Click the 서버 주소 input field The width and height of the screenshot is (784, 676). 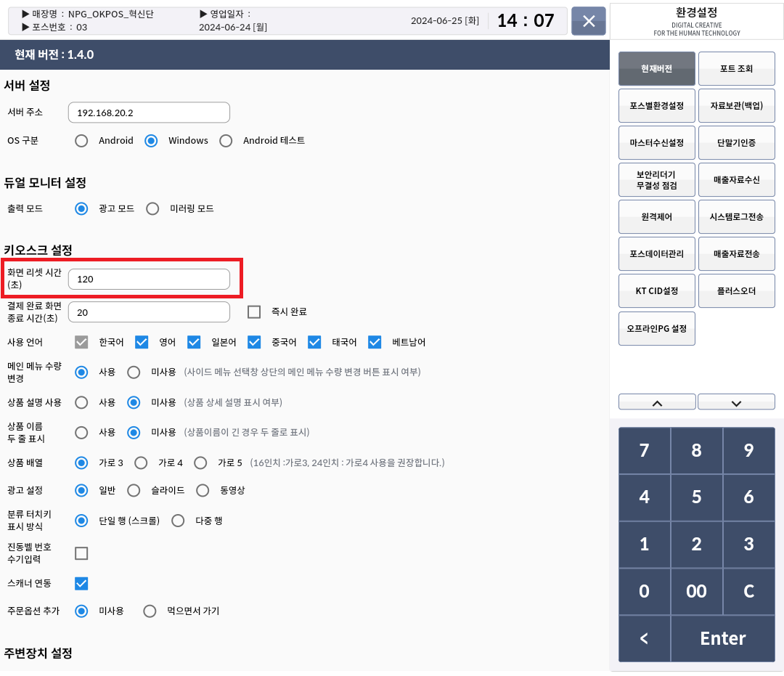point(149,113)
